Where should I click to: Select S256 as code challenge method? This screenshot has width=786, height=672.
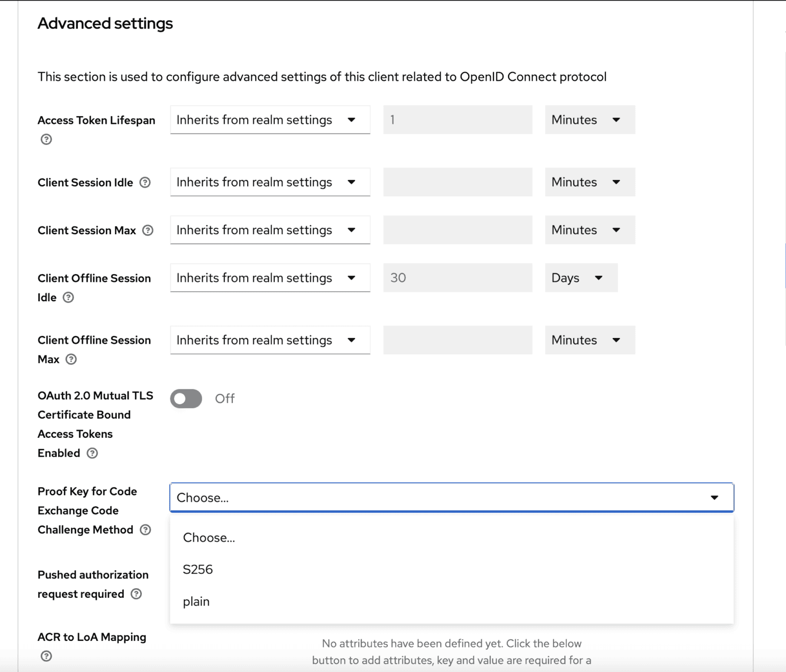[x=198, y=569]
